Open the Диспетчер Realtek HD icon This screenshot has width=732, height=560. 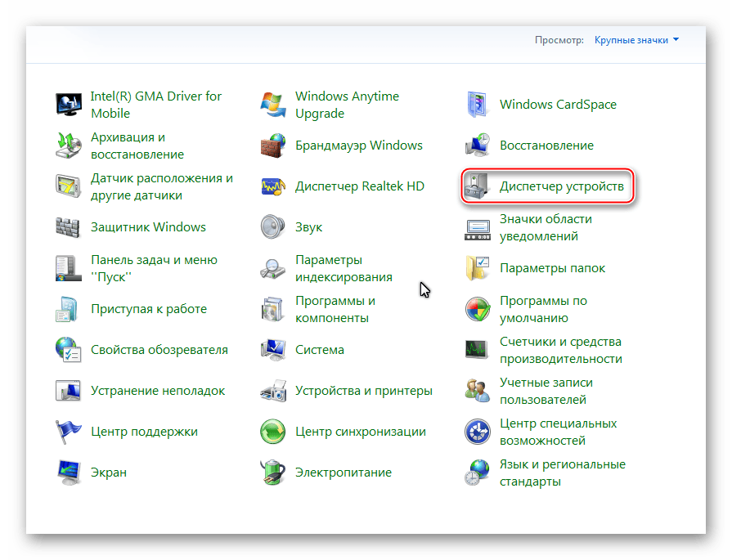(x=272, y=186)
